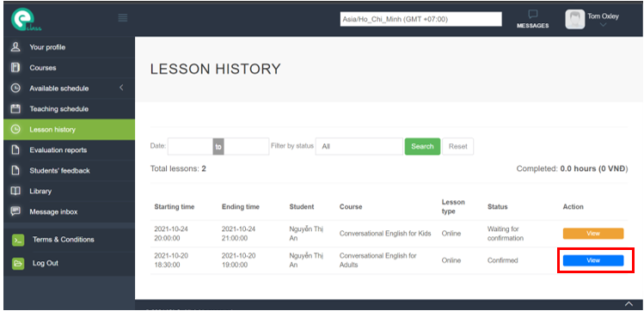Screen dimensions: 644x311
Task: Click the Your profile person icon
Action: pos(15,46)
